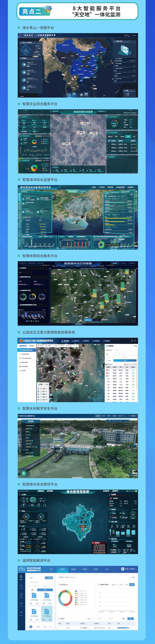155x644 pixels.
Task: Open 数据管理 tab in 遥感智能解译平台
Action: (x=62, y=569)
